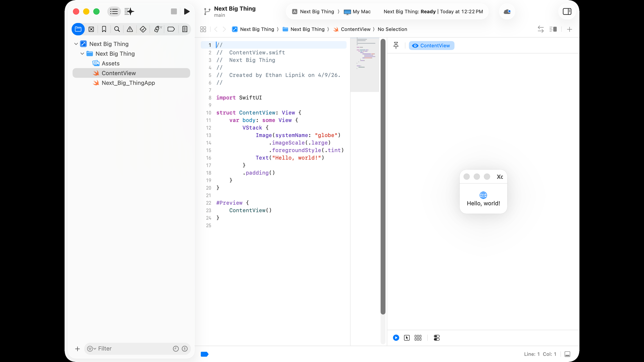Open the Debug navigator spray-can icon
Image resolution: width=644 pixels, height=362 pixels.
pos(157,29)
